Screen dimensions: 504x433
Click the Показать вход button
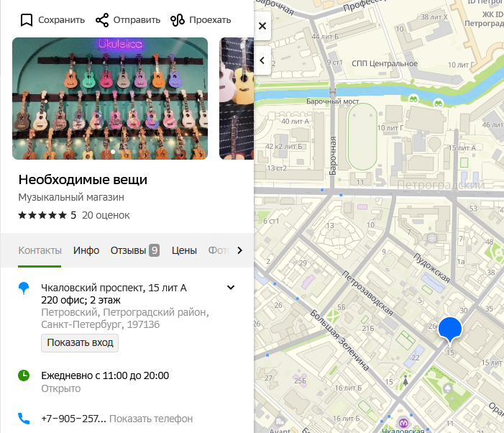pyautogui.click(x=80, y=342)
